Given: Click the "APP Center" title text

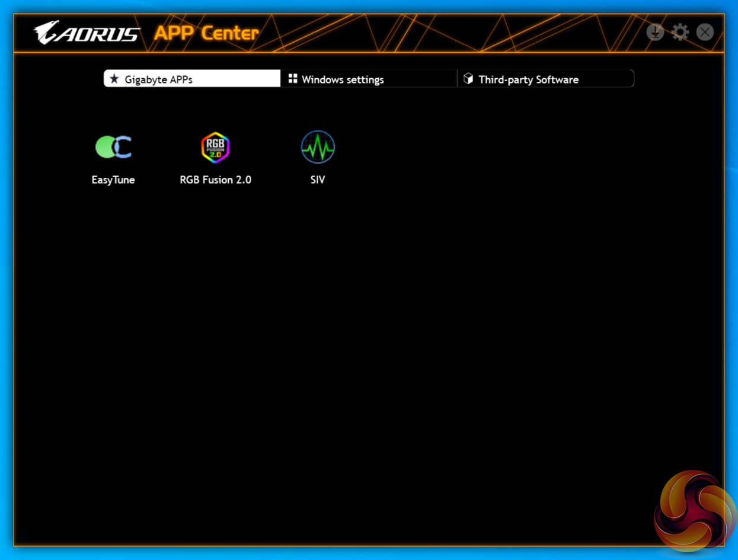Looking at the screenshot, I should 206,33.
